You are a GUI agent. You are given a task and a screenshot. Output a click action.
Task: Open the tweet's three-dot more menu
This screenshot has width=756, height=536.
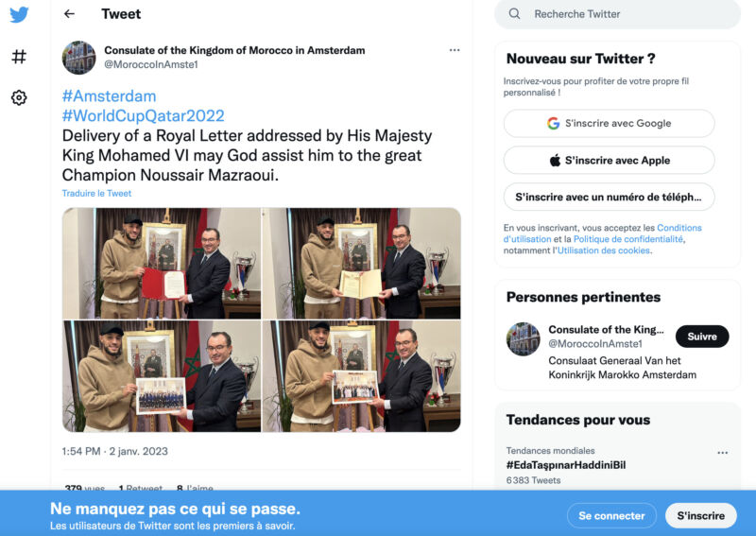click(x=455, y=50)
